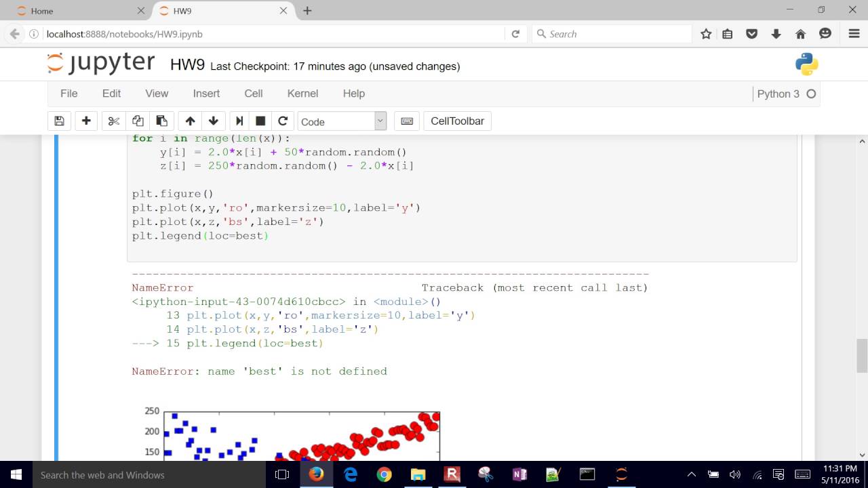The height and width of the screenshot is (488, 868).
Task: Open the Action Center notifications icon
Action: point(778,475)
